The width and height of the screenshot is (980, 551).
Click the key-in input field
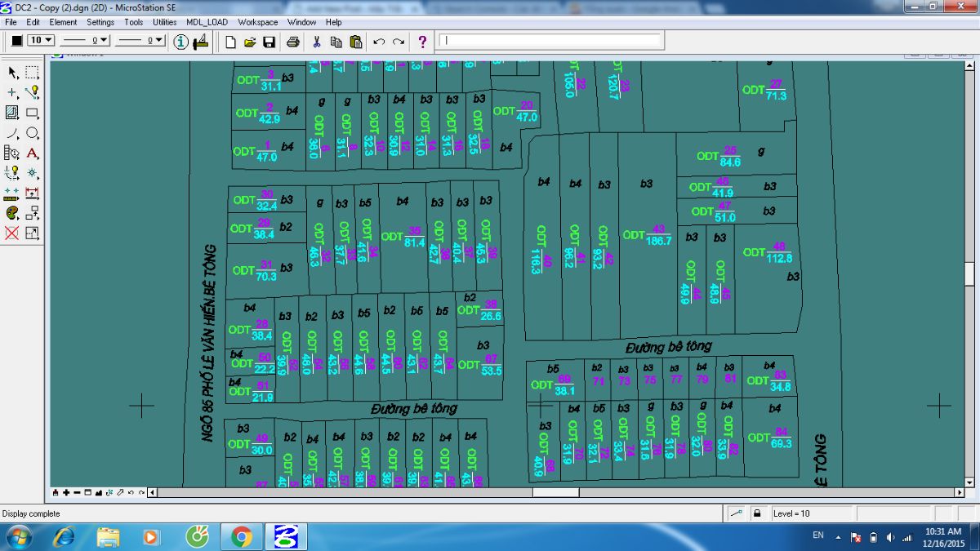[550, 40]
